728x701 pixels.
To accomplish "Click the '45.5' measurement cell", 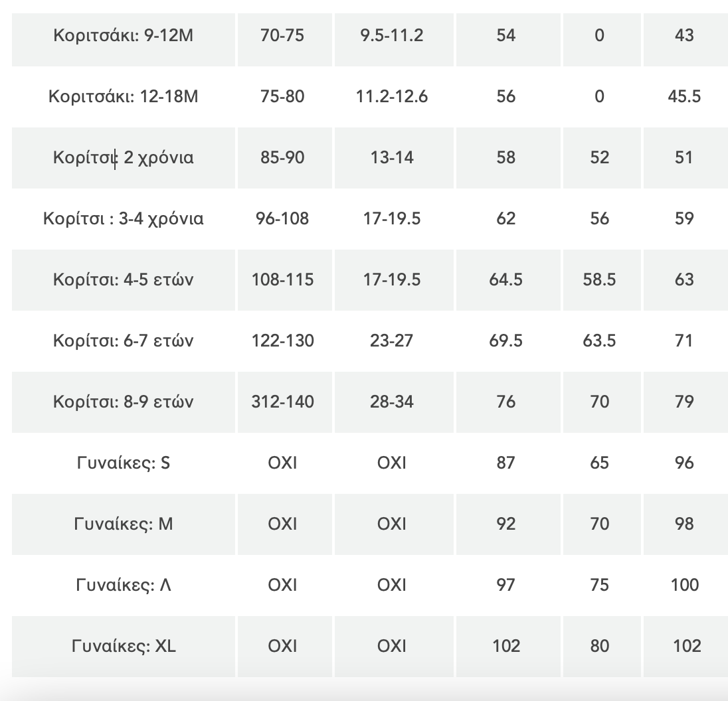I will click(684, 96).
